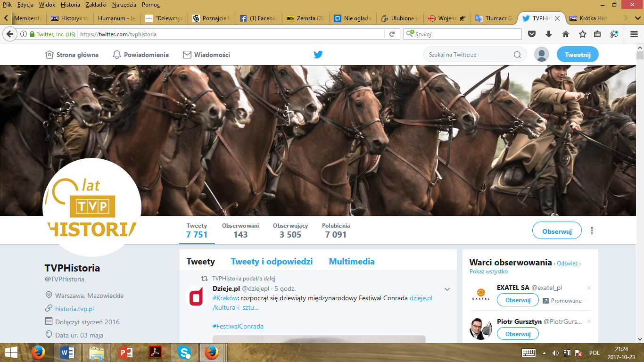Image resolution: width=644 pixels, height=362 pixels.
Task: Open the profile avatar menu
Action: click(x=542, y=55)
